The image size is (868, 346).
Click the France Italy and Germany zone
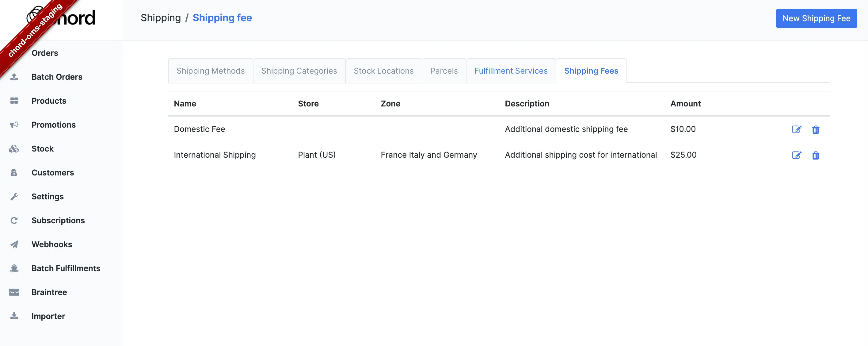[428, 155]
